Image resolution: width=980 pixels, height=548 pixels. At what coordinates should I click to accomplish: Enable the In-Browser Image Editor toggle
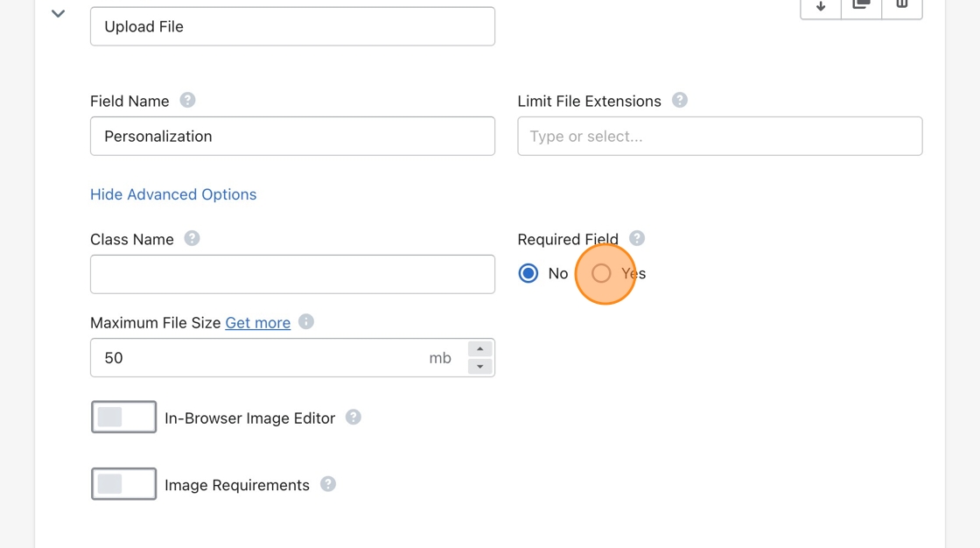(123, 418)
